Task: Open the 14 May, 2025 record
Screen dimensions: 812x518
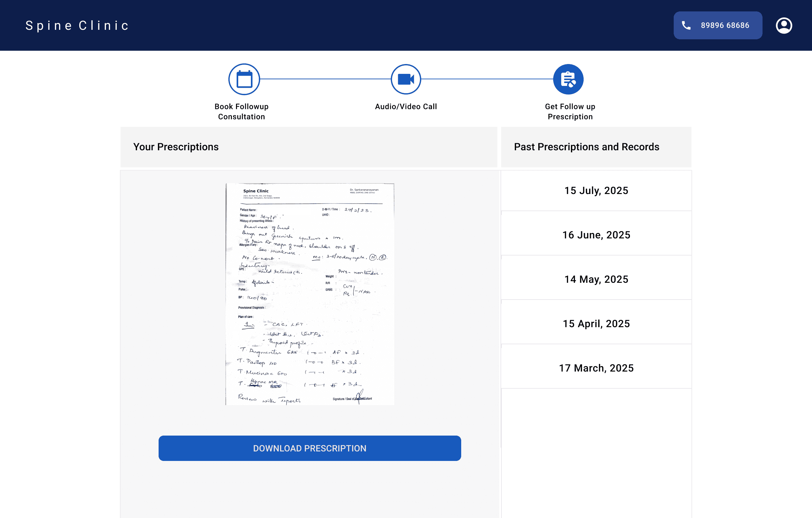Action: pos(596,279)
